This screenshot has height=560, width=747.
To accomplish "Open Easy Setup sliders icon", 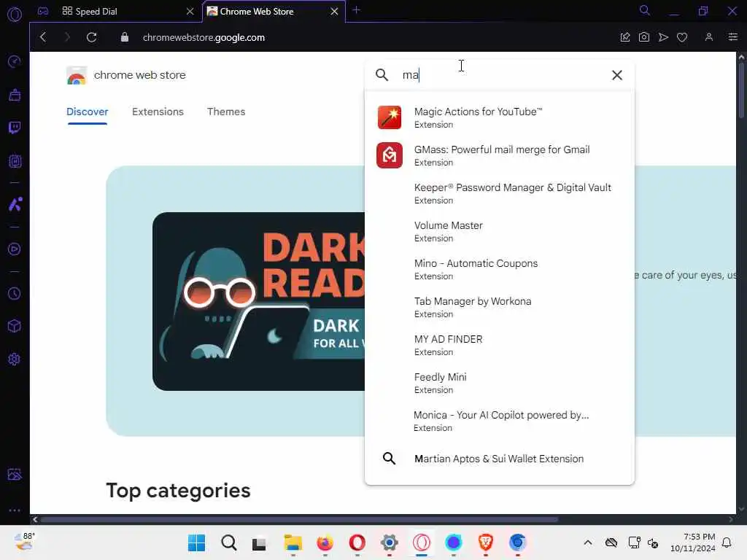I will (x=732, y=37).
